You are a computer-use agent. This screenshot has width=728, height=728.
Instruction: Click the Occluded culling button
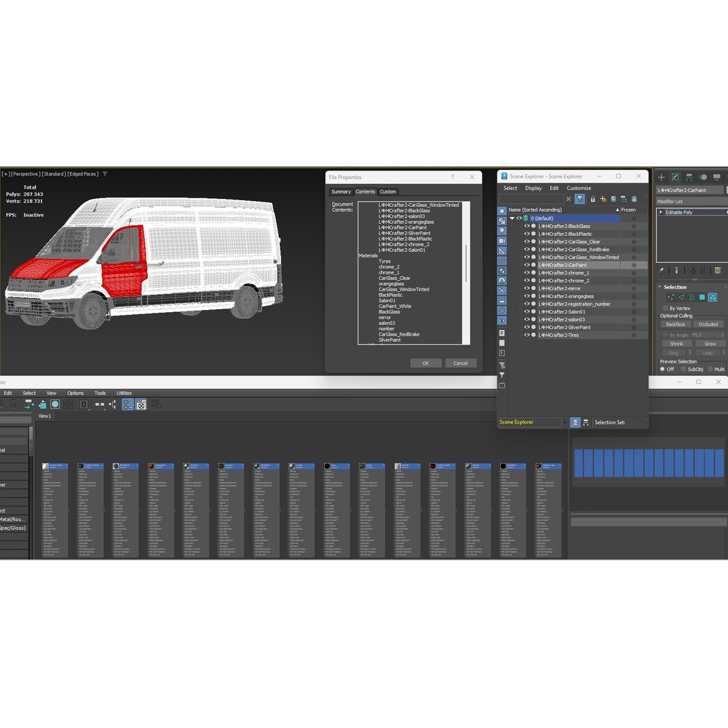708,324
